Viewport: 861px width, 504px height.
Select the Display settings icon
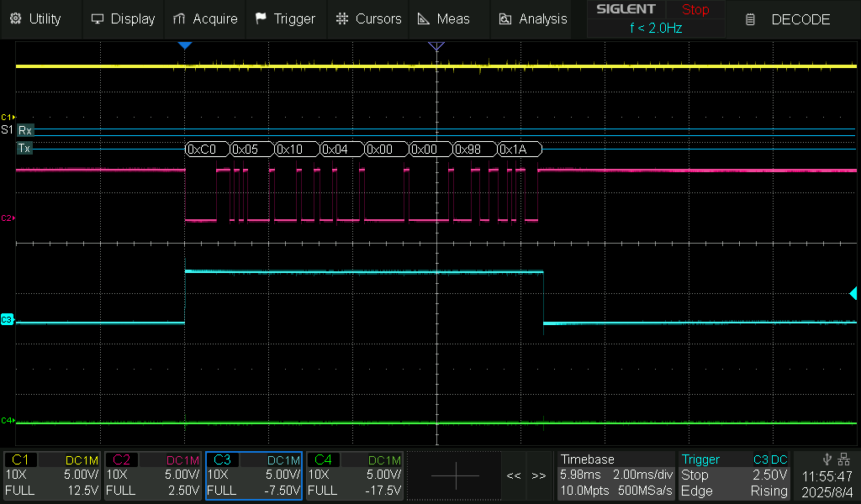123,18
